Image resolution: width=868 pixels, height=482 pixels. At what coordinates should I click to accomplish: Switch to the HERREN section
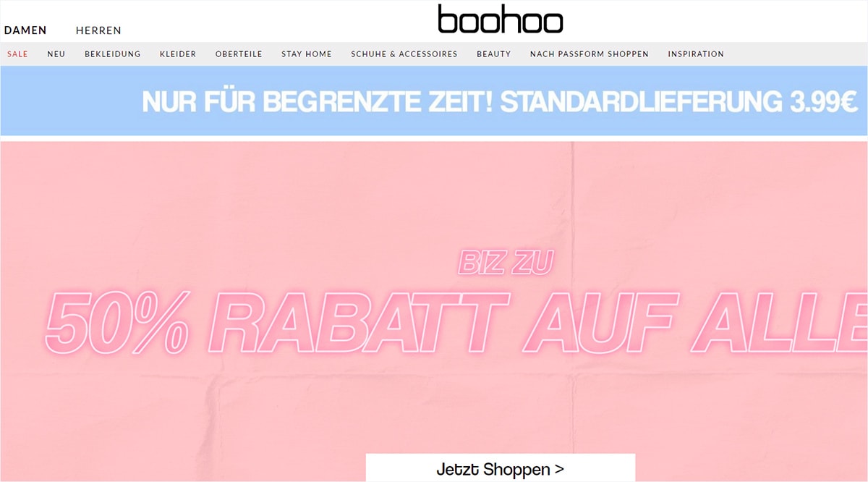[98, 30]
